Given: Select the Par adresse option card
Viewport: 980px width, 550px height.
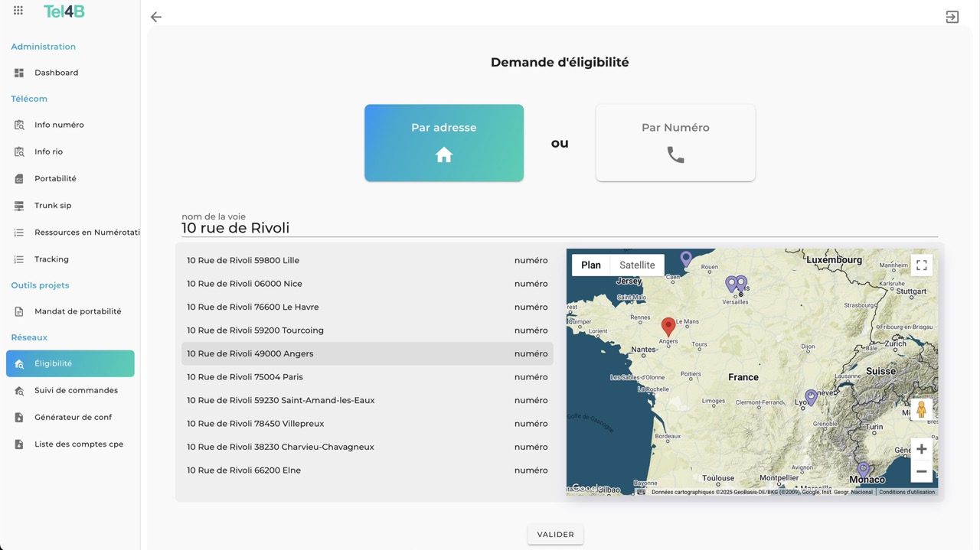Looking at the screenshot, I should (444, 143).
